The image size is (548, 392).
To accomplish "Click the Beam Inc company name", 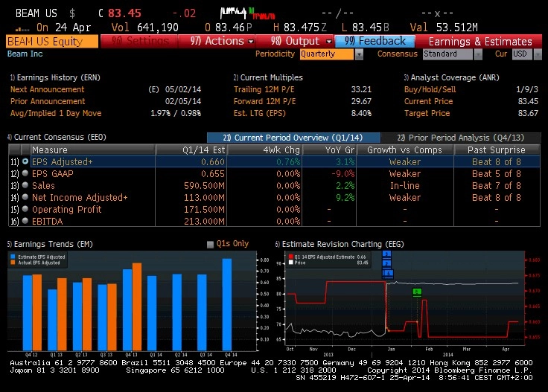I will (x=25, y=54).
